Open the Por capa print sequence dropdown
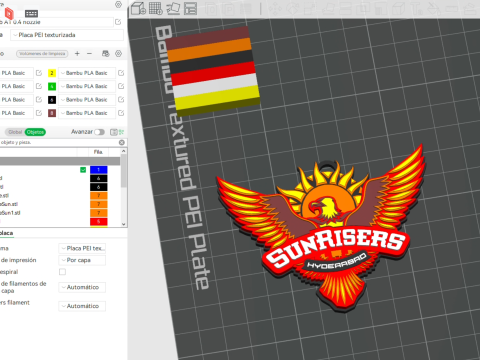The width and height of the screenshot is (480, 360). pos(82,260)
